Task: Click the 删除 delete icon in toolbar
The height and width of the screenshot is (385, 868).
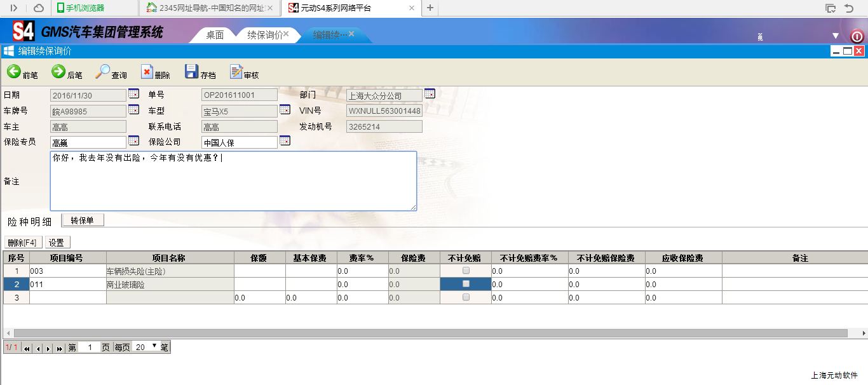Action: point(147,72)
